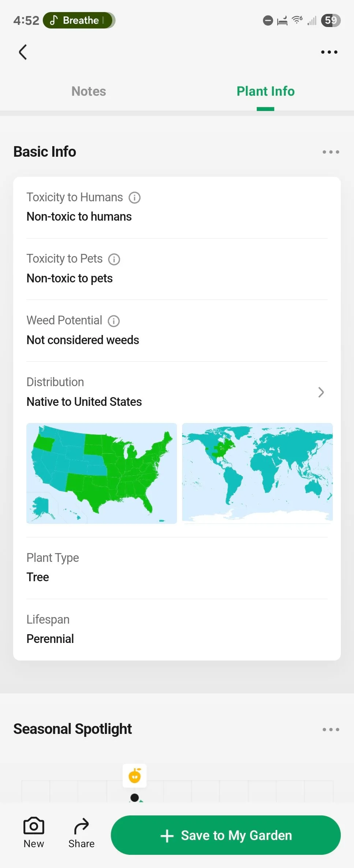Open Basic Info more options
The height and width of the screenshot is (868, 354).
[331, 152]
